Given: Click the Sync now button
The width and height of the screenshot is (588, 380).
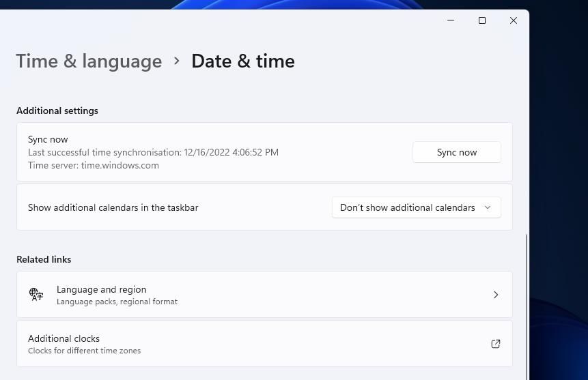Looking at the screenshot, I should pyautogui.click(x=456, y=152).
